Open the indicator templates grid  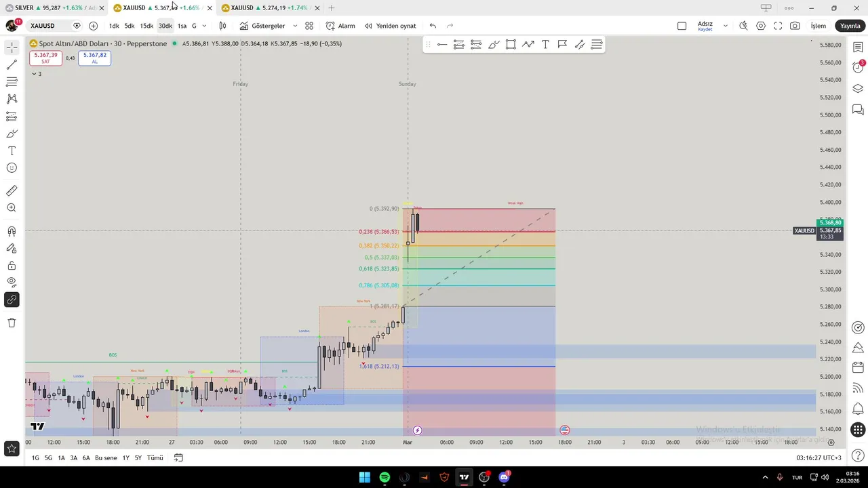[x=309, y=26]
